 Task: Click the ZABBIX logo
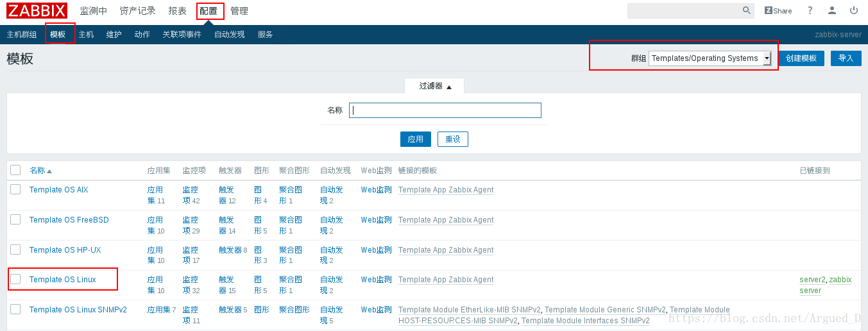coord(37,11)
